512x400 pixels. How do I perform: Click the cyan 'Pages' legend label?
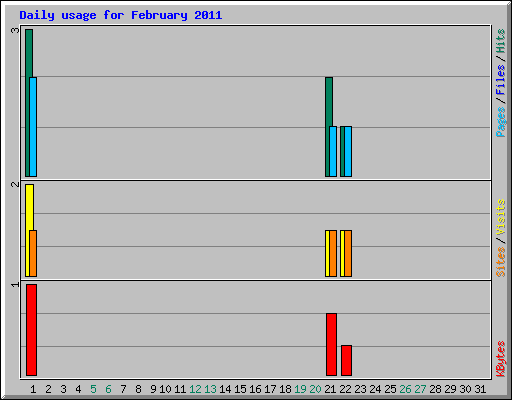tap(501, 122)
